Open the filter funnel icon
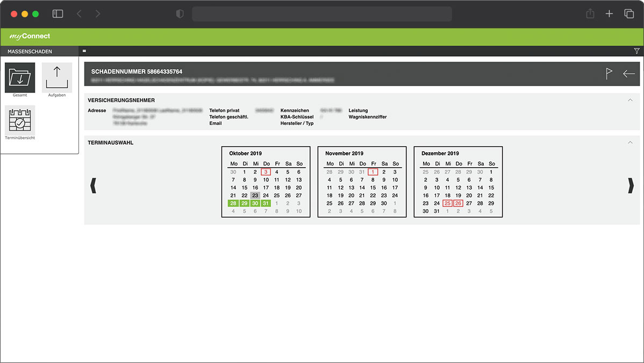 pos(637,51)
